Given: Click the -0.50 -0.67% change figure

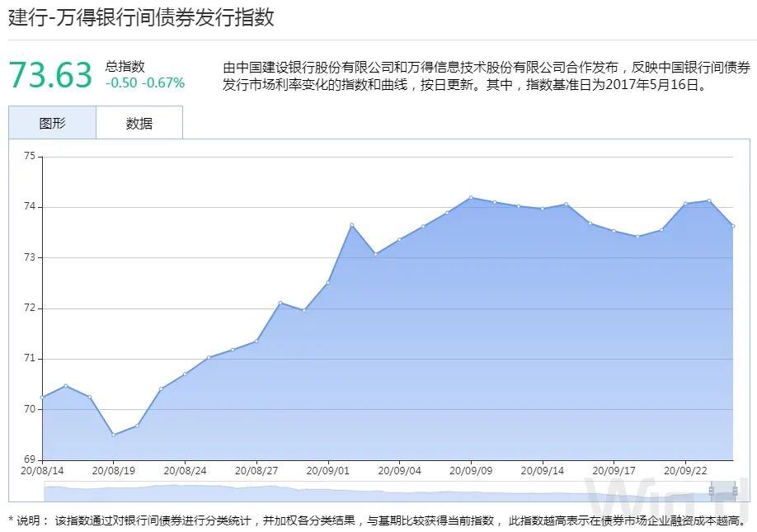Looking at the screenshot, I should click(145, 82).
